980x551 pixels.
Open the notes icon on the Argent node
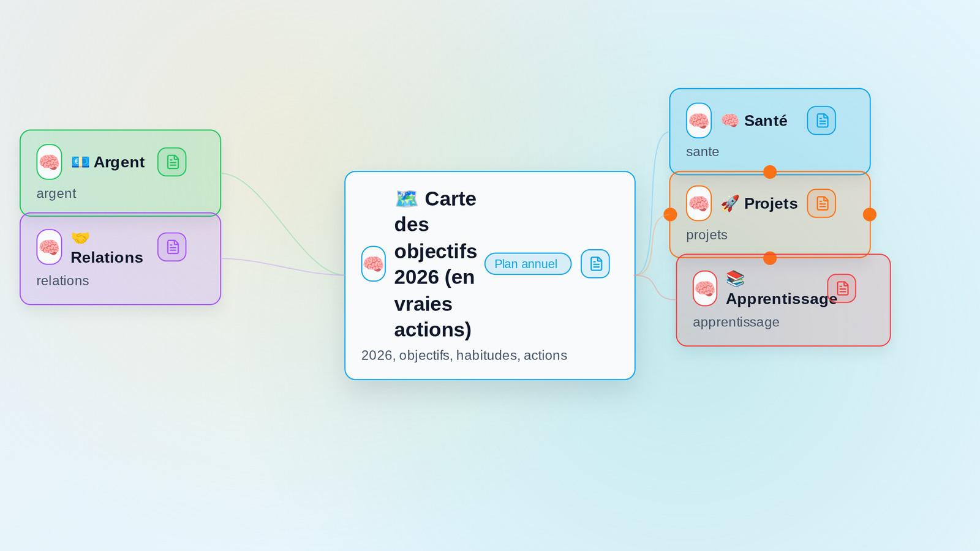172,162
